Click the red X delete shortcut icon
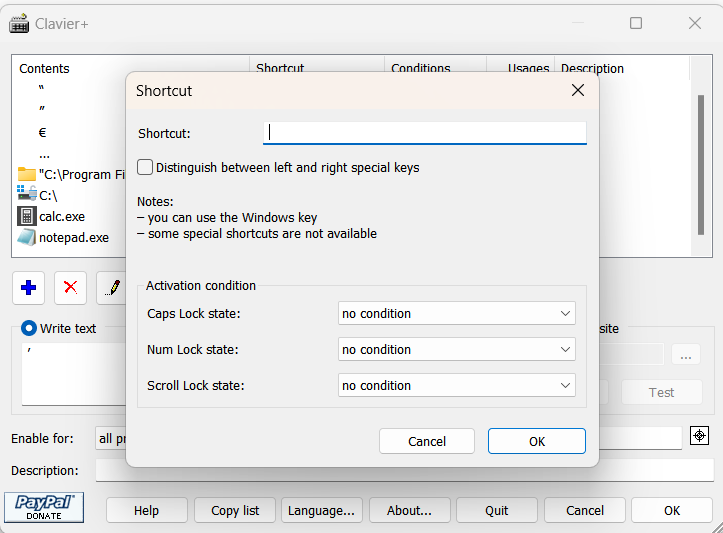Screen dimensions: 723x533 [x=71, y=288]
